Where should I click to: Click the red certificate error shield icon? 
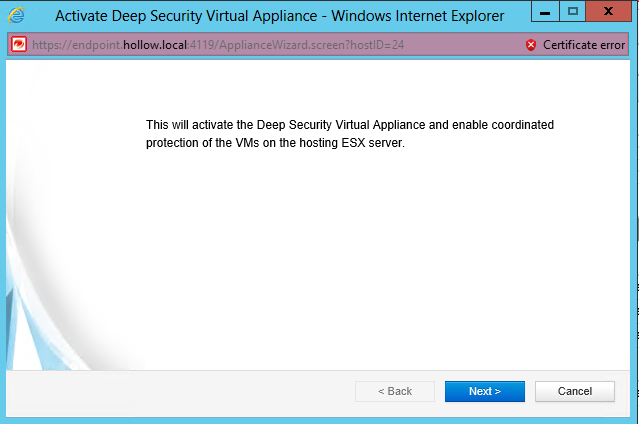(531, 45)
